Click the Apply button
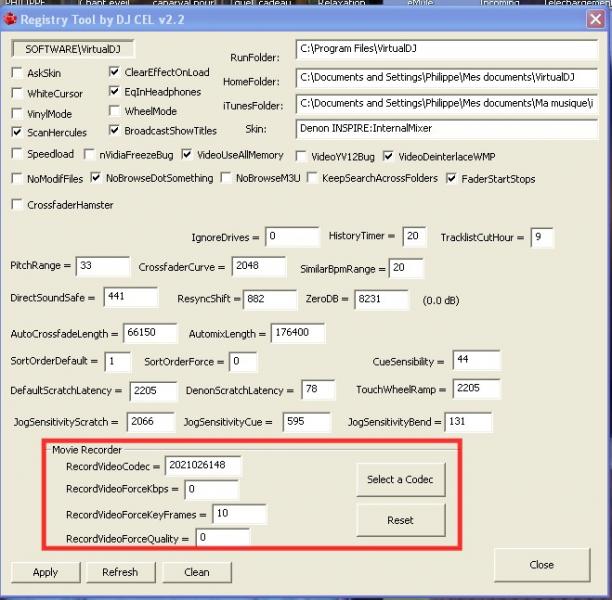 click(x=45, y=572)
